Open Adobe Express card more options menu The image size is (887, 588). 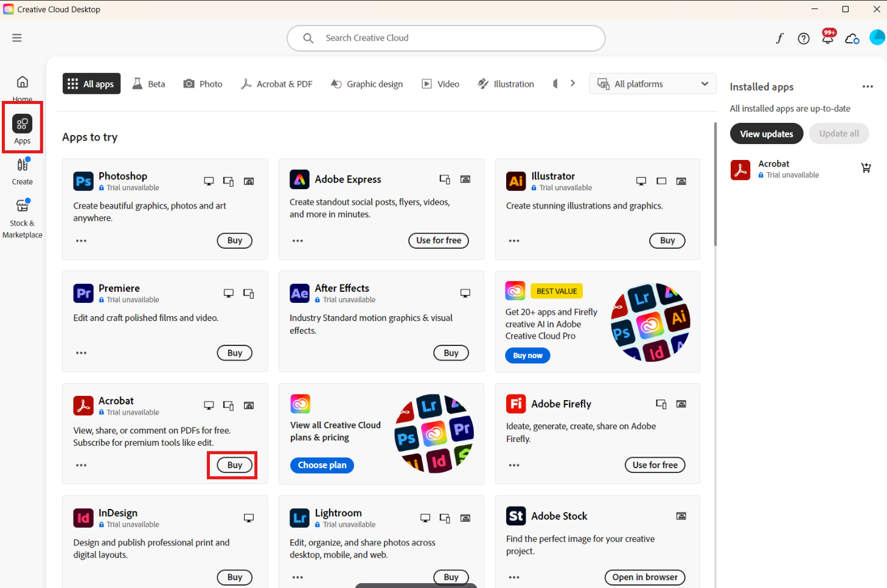point(297,241)
